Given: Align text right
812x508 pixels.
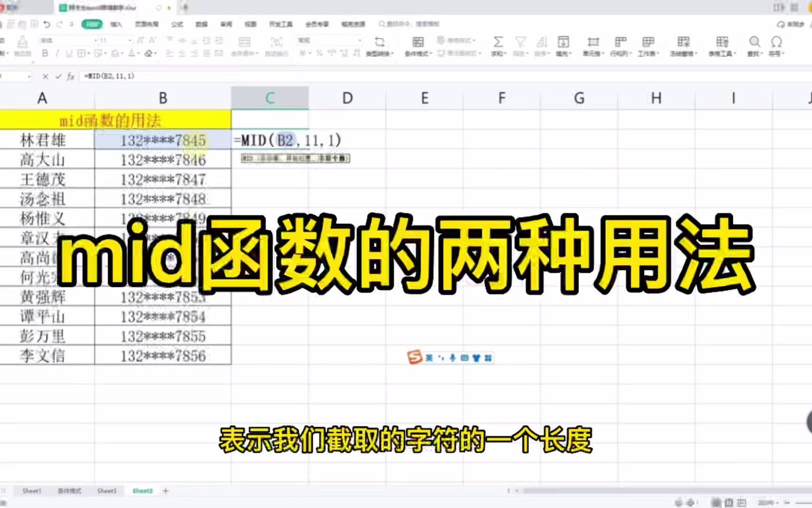Looking at the screenshot, I should point(195,53).
